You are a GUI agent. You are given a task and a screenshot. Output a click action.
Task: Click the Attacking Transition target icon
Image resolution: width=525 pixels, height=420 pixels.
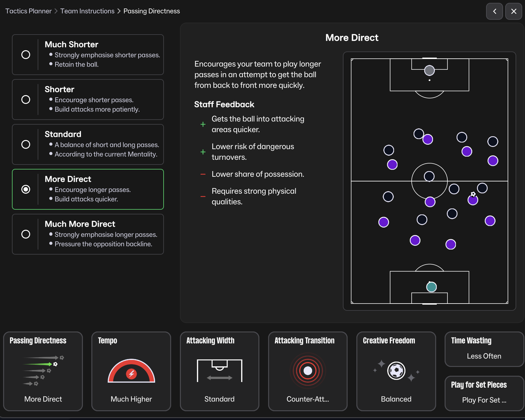click(308, 371)
